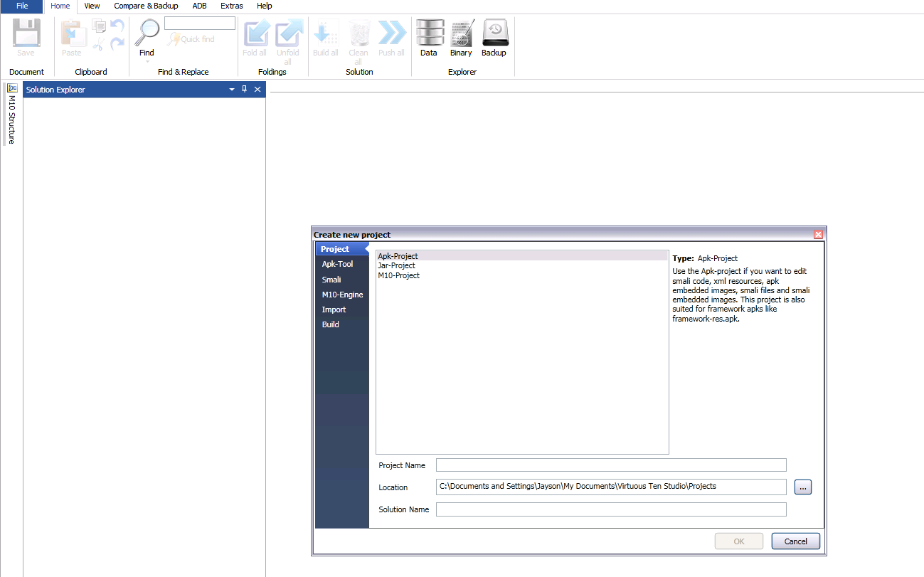The width and height of the screenshot is (924, 577).
Task: Open the Compare & Backup tab
Action: 146,6
